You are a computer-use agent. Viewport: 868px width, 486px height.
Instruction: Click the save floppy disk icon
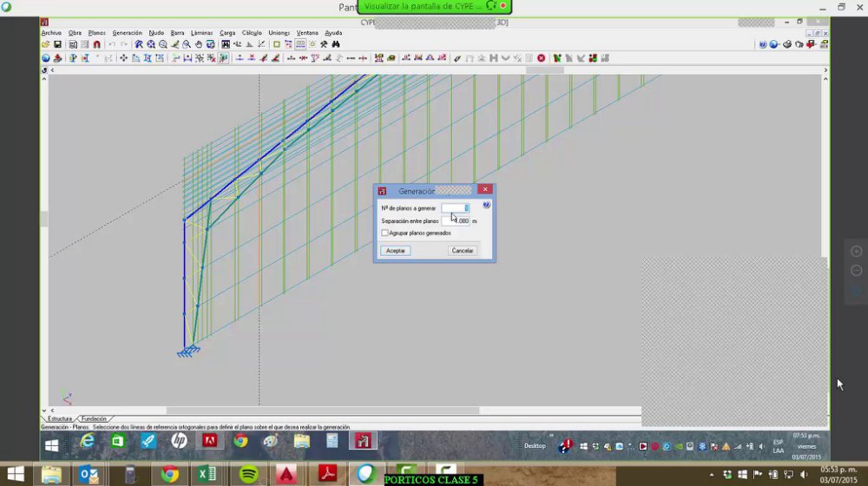click(x=57, y=44)
